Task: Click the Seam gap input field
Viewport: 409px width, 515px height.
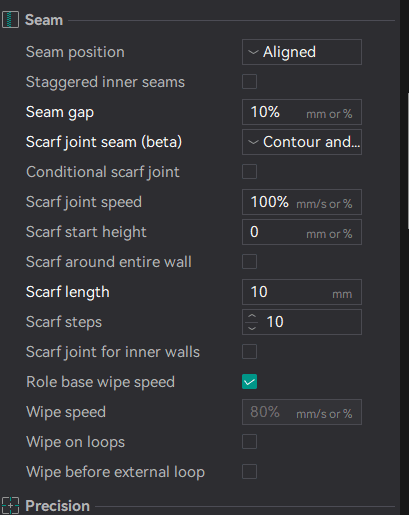Action: click(302, 112)
